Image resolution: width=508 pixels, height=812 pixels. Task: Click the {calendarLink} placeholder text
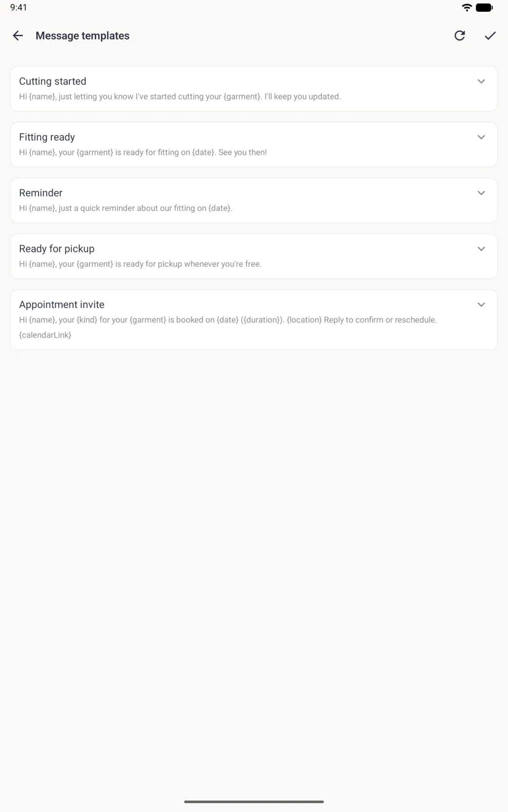pyautogui.click(x=45, y=335)
